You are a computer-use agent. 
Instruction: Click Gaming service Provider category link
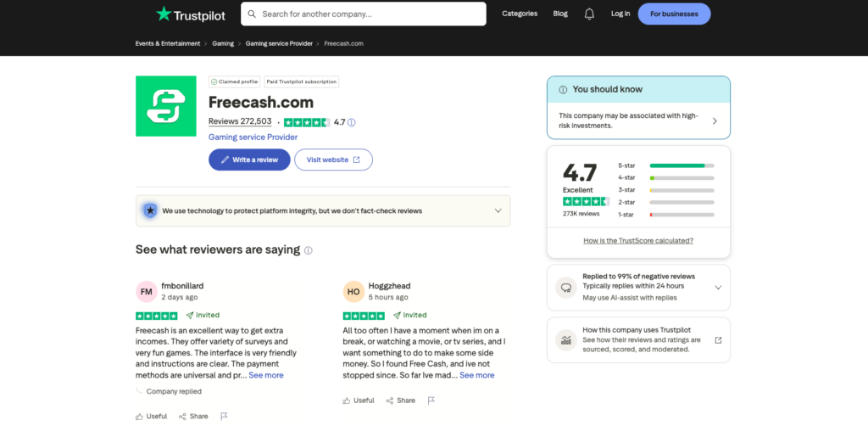click(253, 137)
